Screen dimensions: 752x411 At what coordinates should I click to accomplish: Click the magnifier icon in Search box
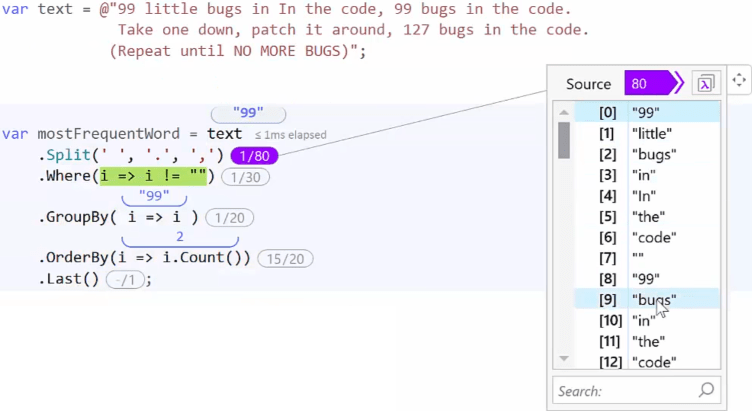(706, 390)
